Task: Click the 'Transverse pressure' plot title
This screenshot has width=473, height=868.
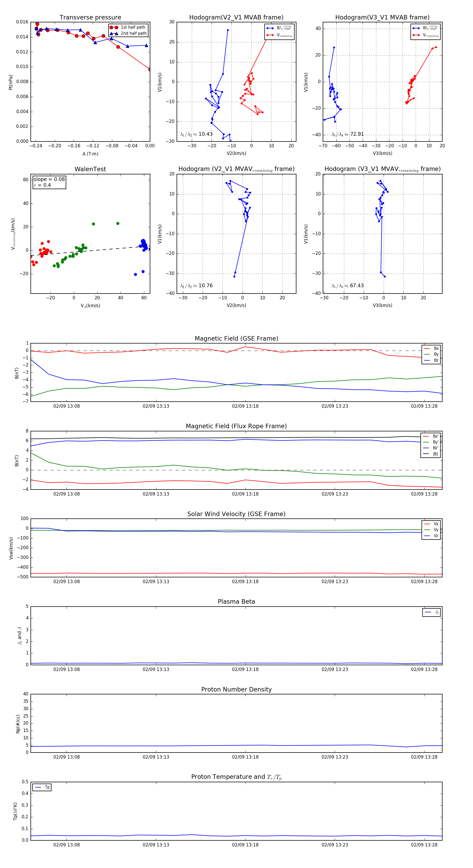Action: point(90,18)
